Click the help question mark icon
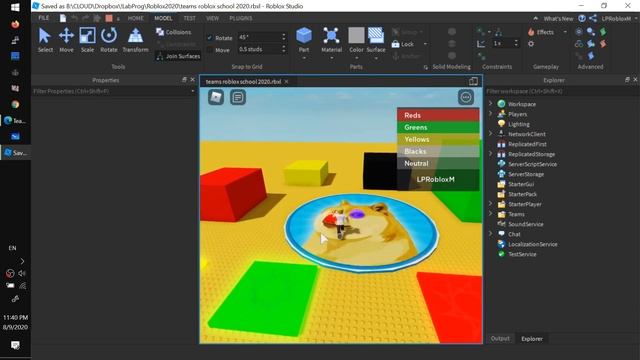 point(582,18)
